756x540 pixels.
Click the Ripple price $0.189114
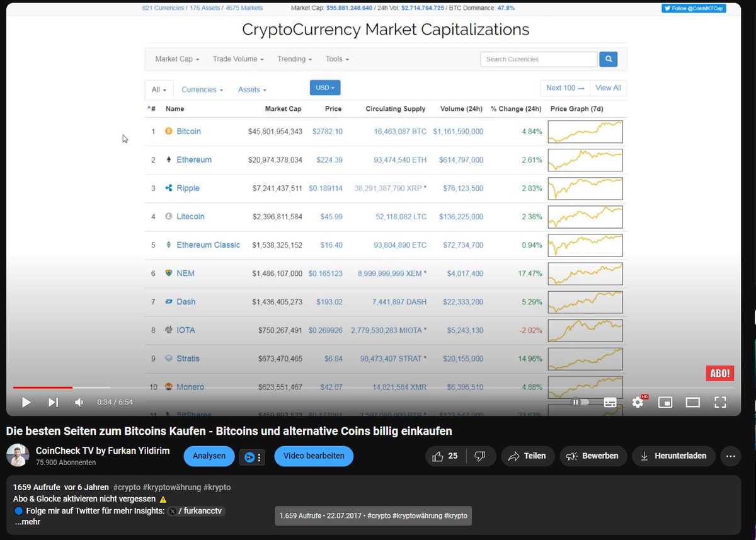coord(325,188)
